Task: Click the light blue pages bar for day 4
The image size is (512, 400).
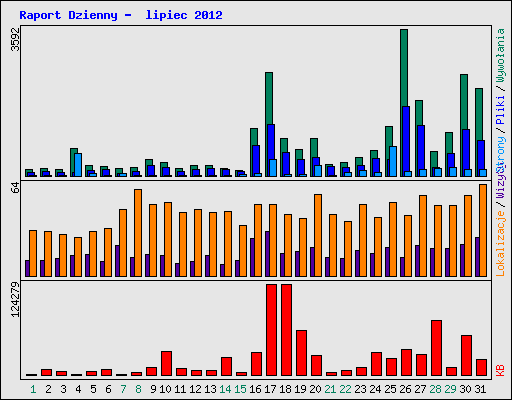Action: click(x=78, y=165)
